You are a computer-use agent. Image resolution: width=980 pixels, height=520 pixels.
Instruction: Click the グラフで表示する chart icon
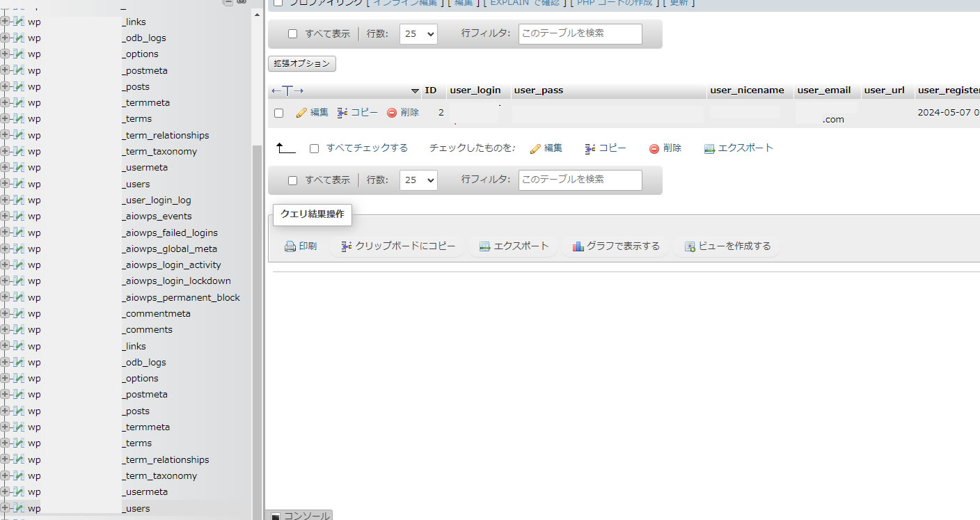[x=578, y=246]
